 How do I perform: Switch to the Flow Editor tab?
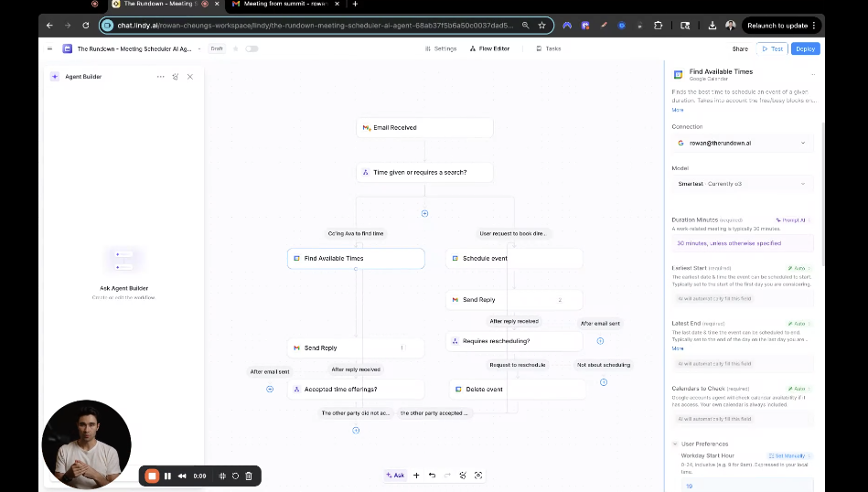(489, 48)
